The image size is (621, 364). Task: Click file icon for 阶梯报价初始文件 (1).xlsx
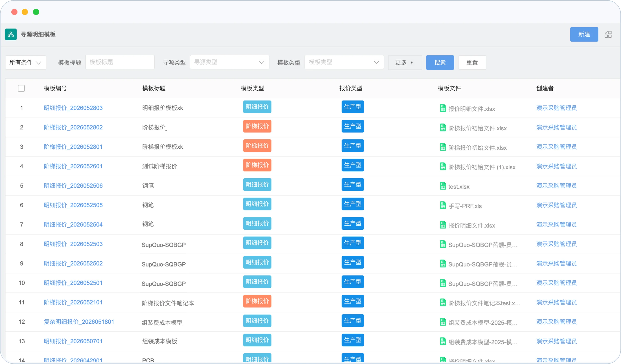pyautogui.click(x=443, y=167)
